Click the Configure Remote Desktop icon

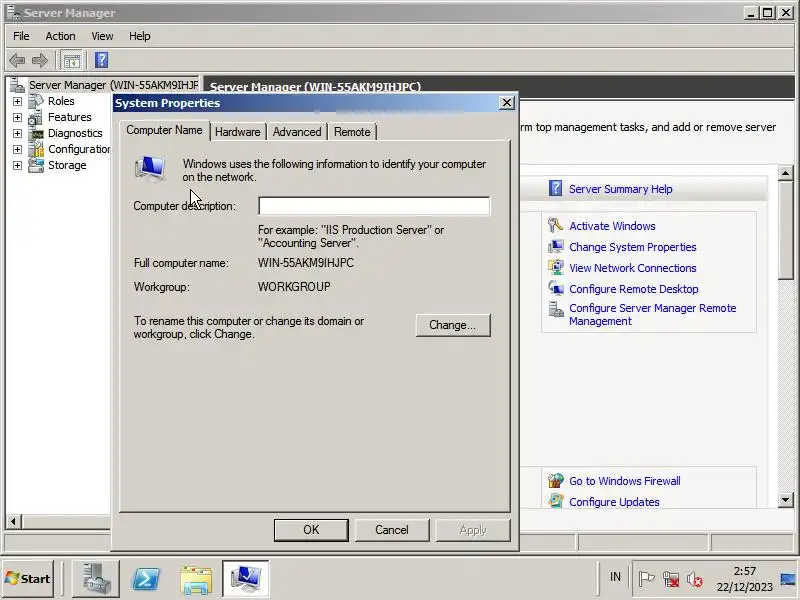click(x=556, y=288)
